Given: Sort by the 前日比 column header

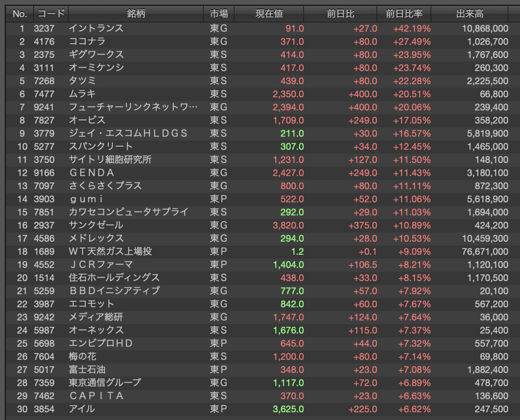Looking at the screenshot, I should [341, 14].
